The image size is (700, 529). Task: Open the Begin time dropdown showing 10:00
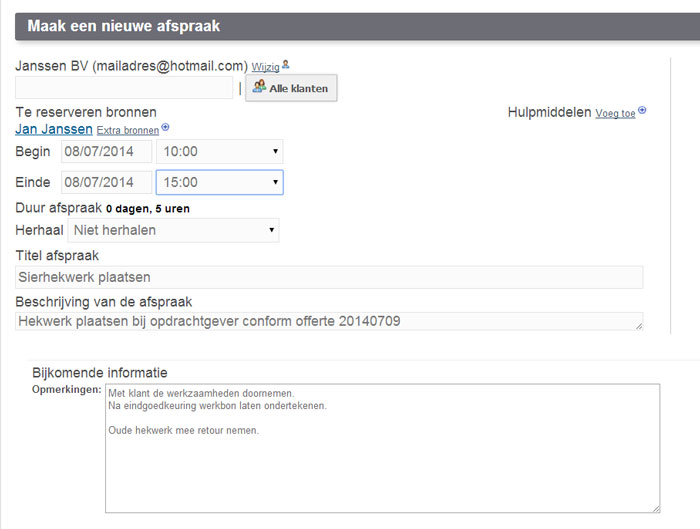(x=219, y=151)
